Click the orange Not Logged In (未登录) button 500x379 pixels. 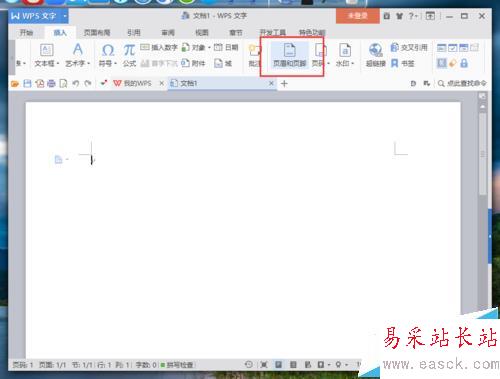[358, 16]
